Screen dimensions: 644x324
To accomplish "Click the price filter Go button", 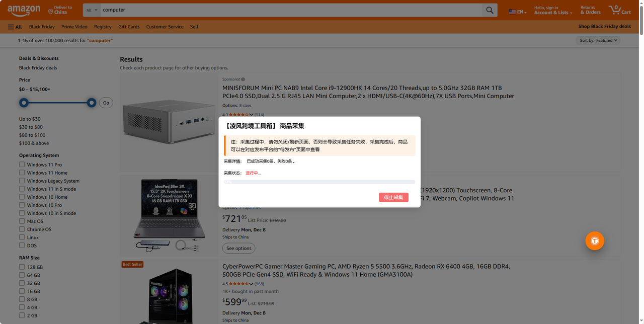I will [106, 103].
